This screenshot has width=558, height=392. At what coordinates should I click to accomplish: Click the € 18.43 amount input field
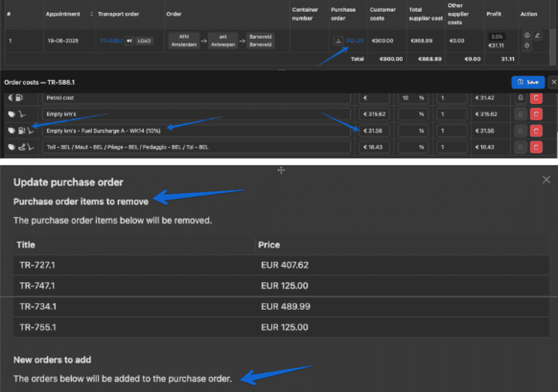click(374, 147)
